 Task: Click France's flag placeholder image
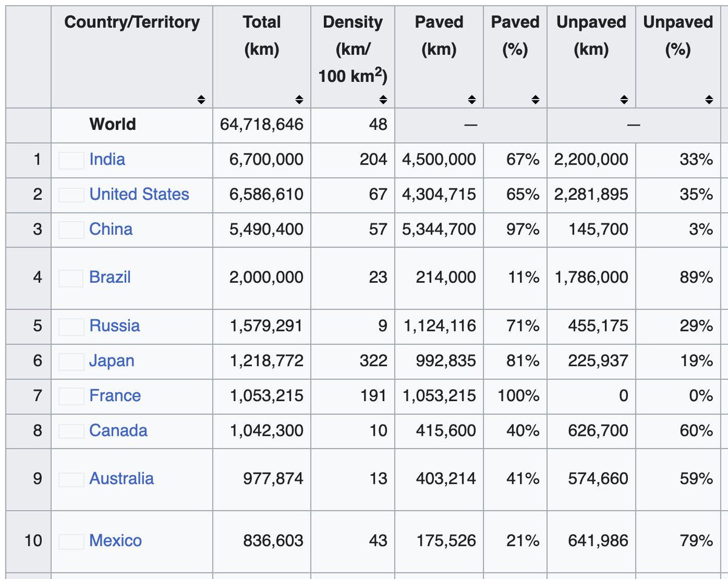(71, 397)
